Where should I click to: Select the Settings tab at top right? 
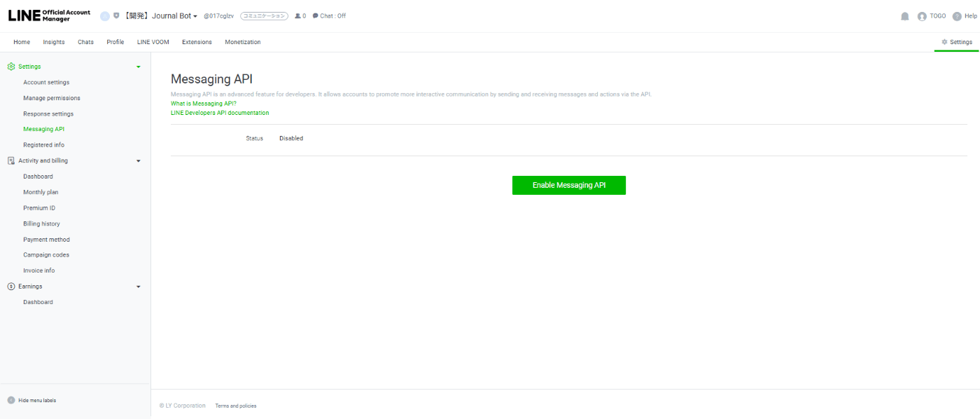tap(957, 42)
